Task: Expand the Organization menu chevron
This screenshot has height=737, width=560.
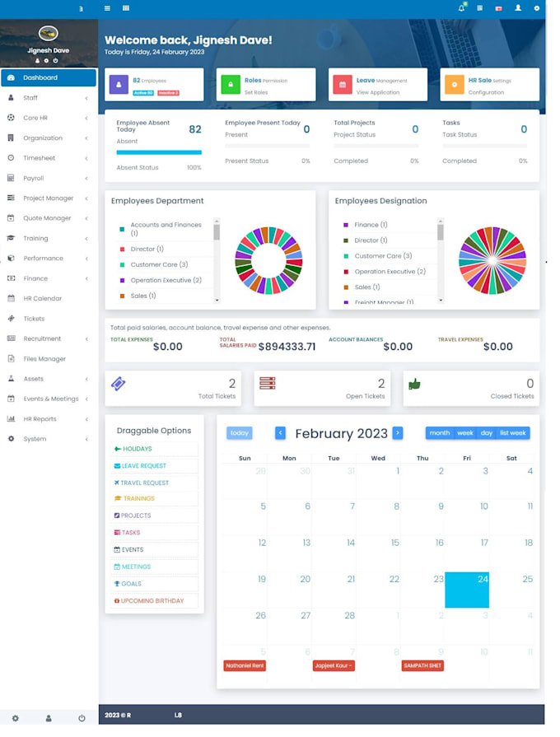Action: point(86,138)
